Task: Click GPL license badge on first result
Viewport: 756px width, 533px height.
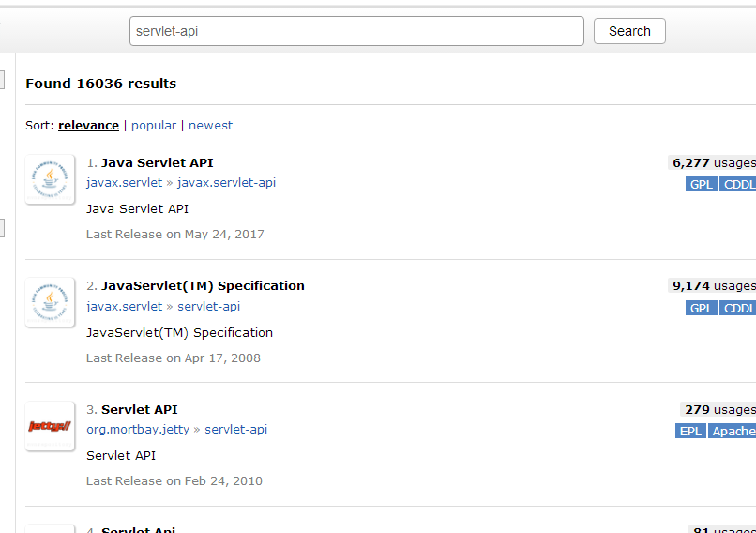Action: pyautogui.click(x=702, y=185)
